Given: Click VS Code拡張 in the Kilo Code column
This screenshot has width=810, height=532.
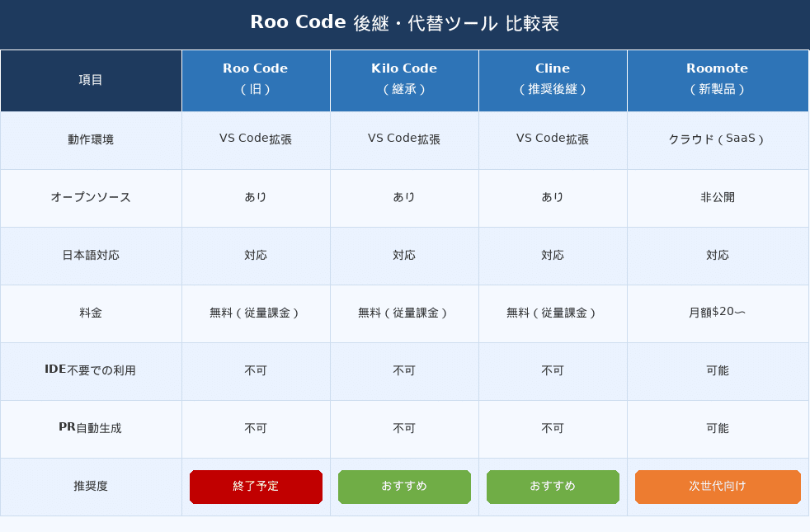Looking at the screenshot, I should (x=404, y=139).
